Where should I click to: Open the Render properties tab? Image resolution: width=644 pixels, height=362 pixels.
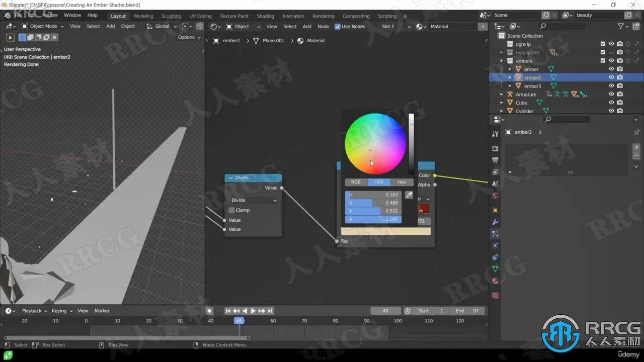495,148
